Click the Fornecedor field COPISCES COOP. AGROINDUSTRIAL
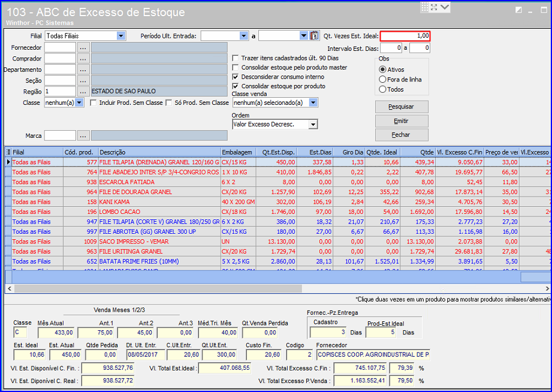This screenshot has width=552, height=392. pos(373,355)
